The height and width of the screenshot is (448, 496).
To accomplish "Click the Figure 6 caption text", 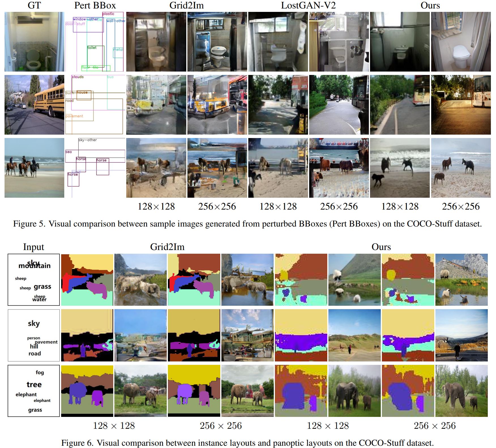I will click(x=247, y=443).
